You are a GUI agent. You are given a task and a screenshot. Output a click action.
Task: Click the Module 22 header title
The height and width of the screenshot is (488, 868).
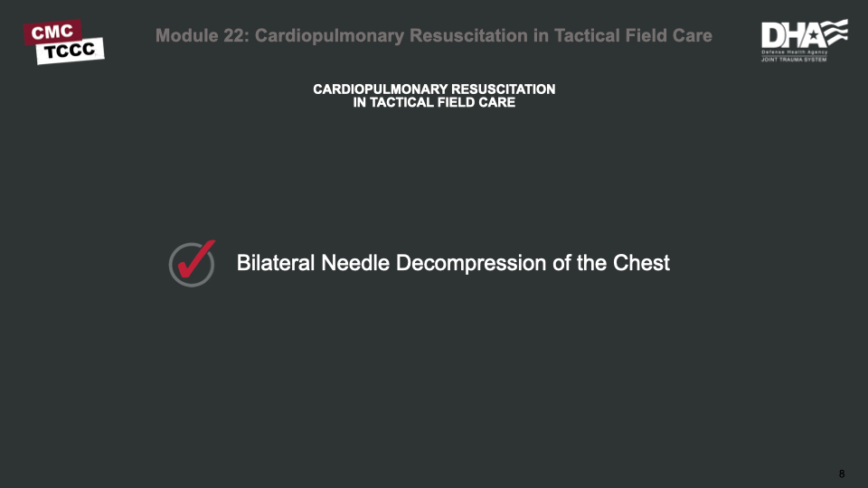pos(433,36)
